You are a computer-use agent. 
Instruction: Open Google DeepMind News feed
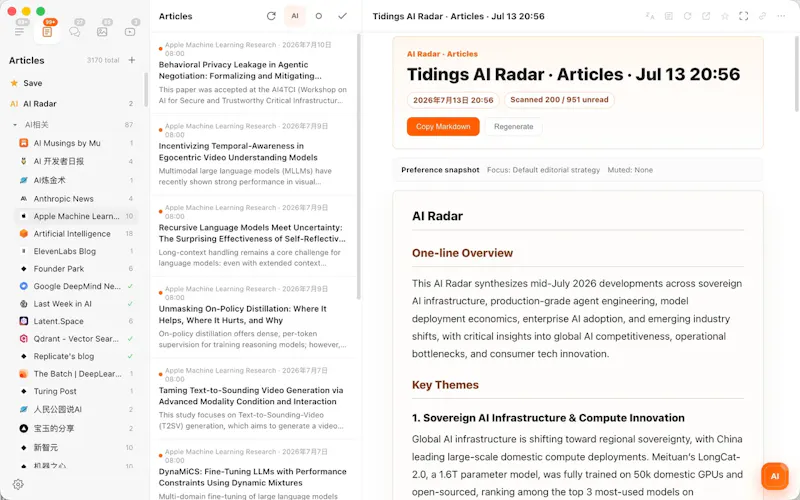76,286
